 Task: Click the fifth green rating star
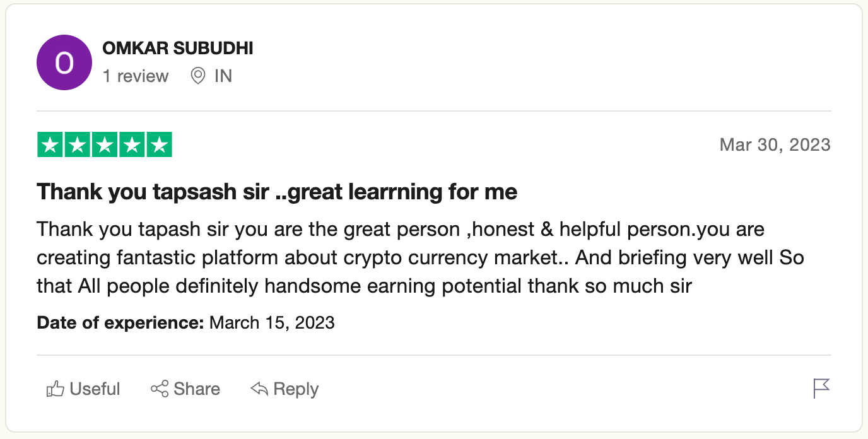point(159,145)
